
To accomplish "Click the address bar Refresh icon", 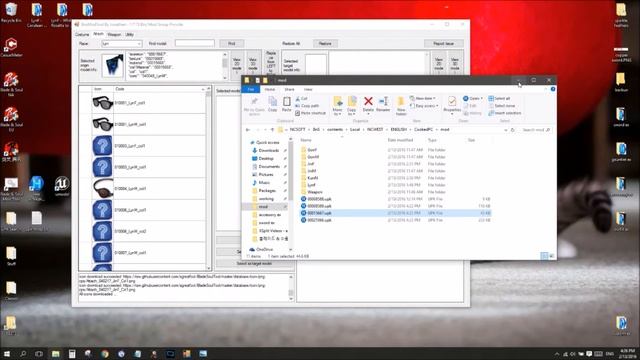I will (x=513, y=130).
